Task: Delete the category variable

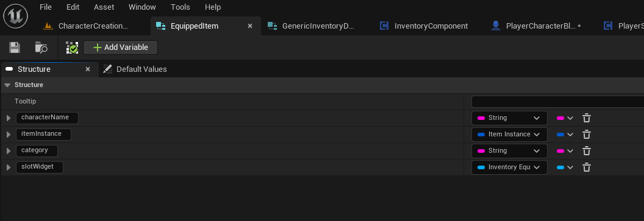Action: (587, 151)
